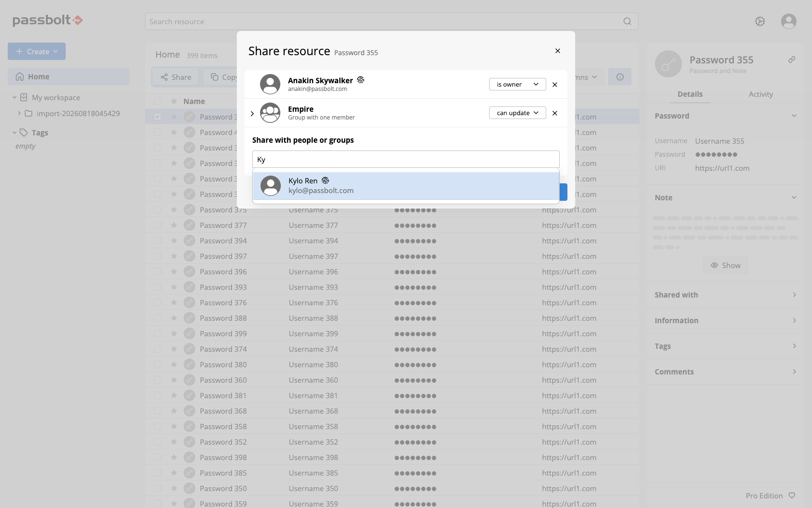Select Kylo Ren from suggestions
812x508 pixels.
pos(406,186)
